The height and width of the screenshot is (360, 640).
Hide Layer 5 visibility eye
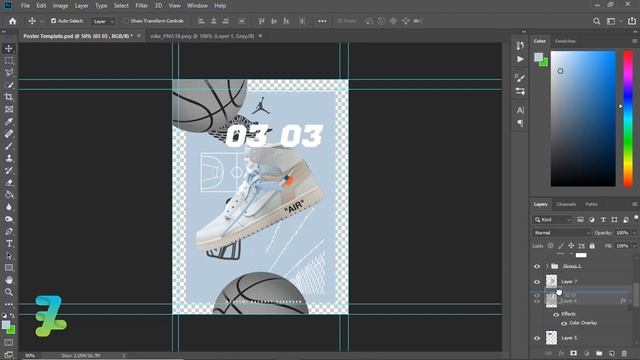tap(537, 338)
